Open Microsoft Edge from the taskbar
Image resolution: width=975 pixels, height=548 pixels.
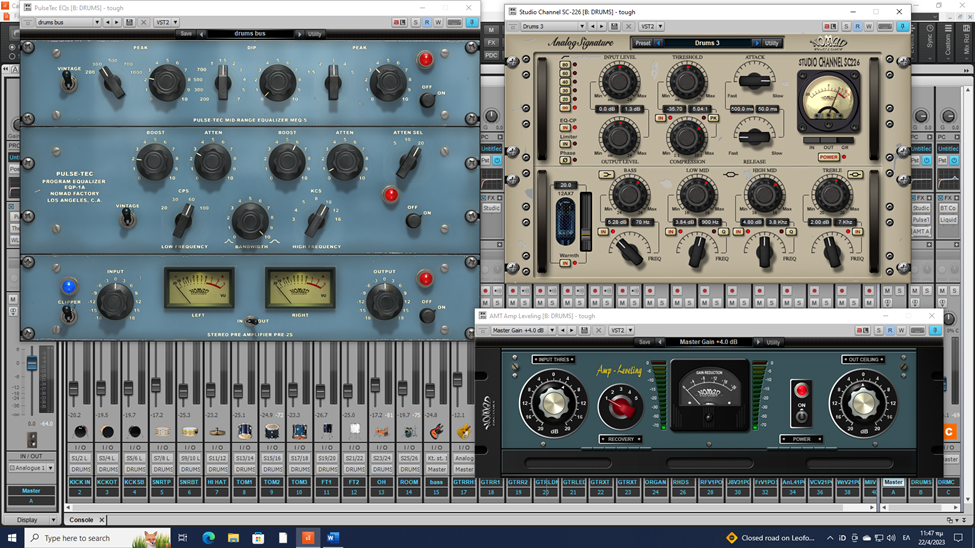208,537
